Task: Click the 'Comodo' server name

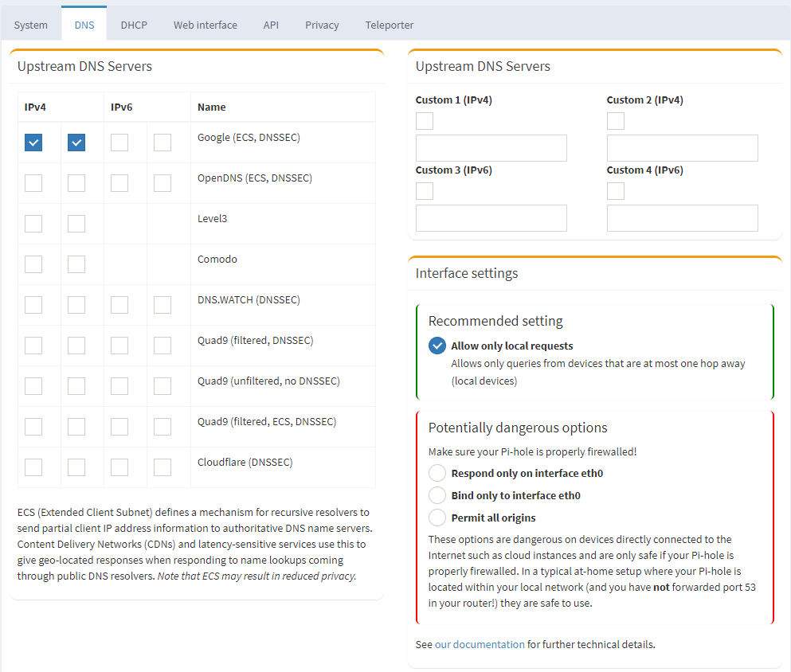Action: [x=217, y=259]
